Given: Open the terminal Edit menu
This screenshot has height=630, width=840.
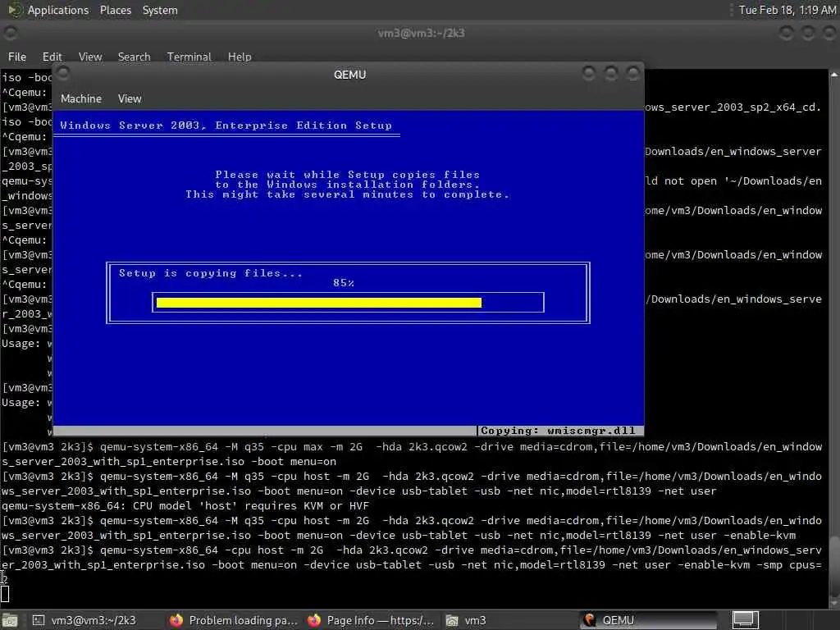Looking at the screenshot, I should click(52, 57).
